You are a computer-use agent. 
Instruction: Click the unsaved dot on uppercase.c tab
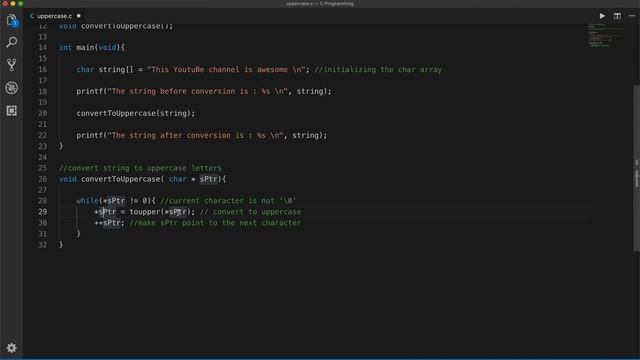[79, 16]
